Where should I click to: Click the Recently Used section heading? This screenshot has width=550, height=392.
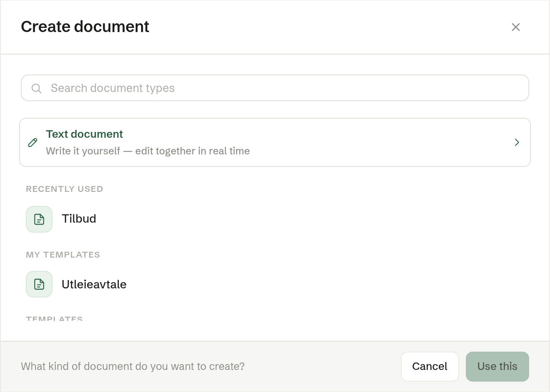pyautogui.click(x=65, y=189)
